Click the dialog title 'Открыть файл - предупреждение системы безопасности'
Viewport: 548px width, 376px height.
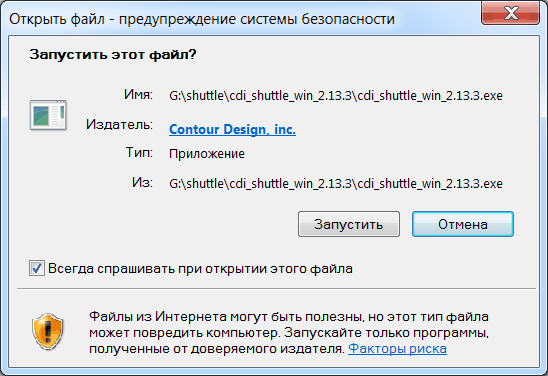(x=202, y=19)
